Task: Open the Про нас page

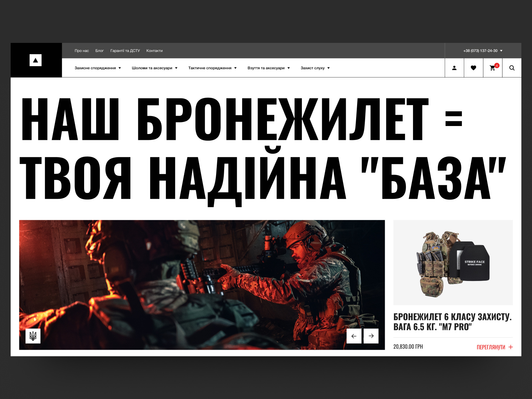Action: click(81, 51)
